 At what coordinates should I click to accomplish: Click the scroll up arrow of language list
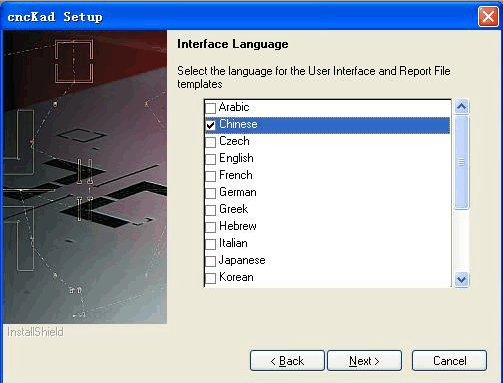coord(462,107)
